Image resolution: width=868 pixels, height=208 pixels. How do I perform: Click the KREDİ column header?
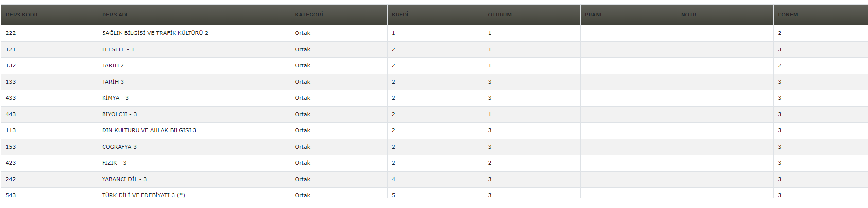click(400, 15)
